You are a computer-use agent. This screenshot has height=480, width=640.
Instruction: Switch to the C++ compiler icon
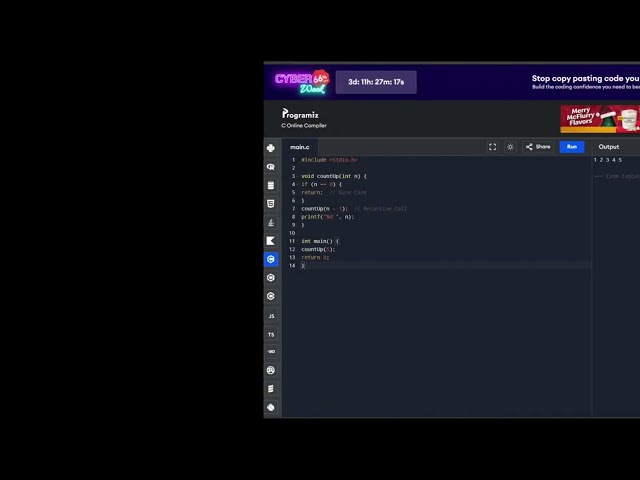pyautogui.click(x=271, y=278)
